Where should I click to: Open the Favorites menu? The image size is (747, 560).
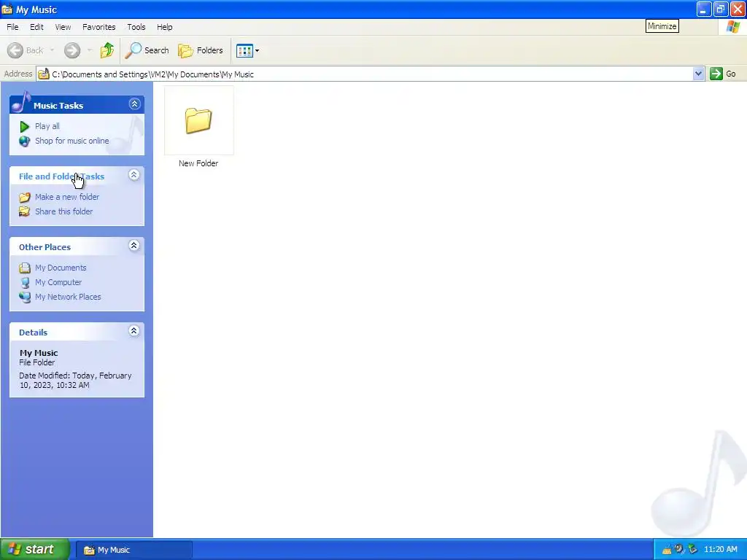click(x=98, y=27)
